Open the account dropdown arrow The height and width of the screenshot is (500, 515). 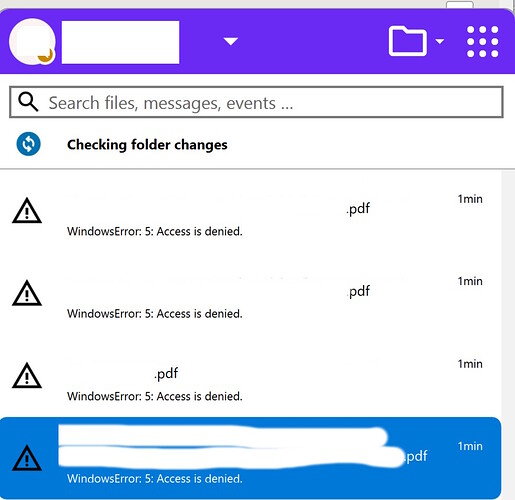coord(231,41)
